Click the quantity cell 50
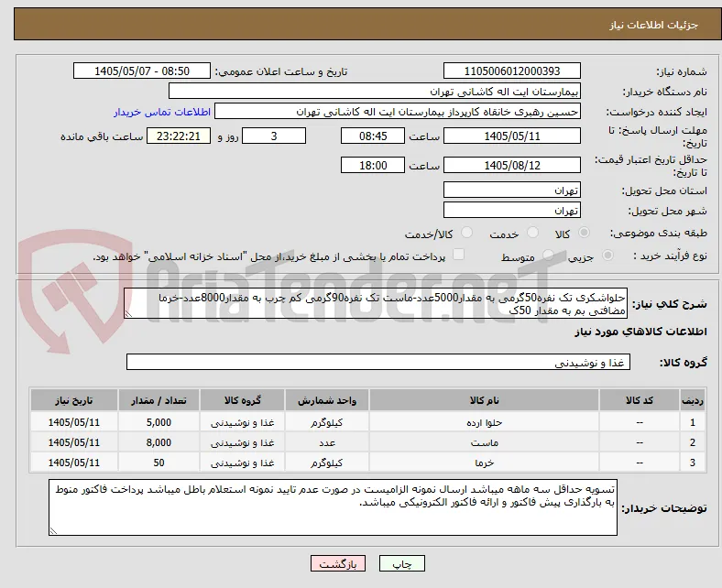The height and width of the screenshot is (588, 722). click(159, 463)
